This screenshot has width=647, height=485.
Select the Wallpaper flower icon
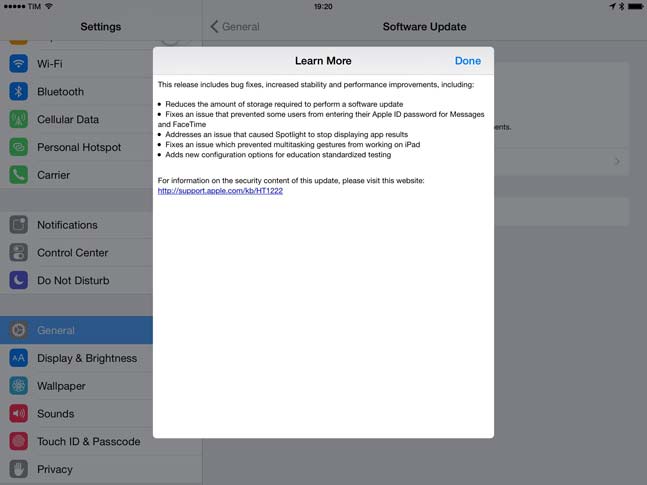click(18, 386)
